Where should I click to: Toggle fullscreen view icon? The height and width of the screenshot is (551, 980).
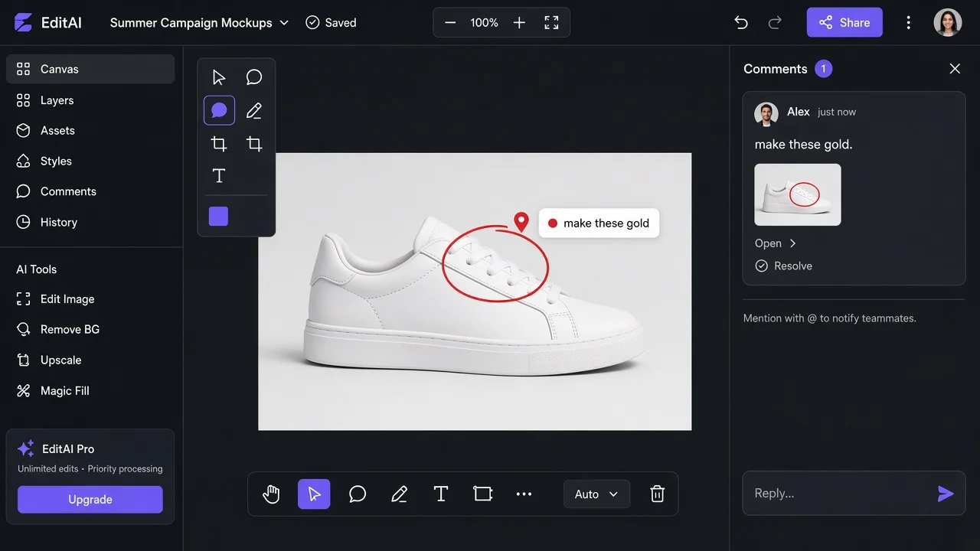(x=551, y=23)
